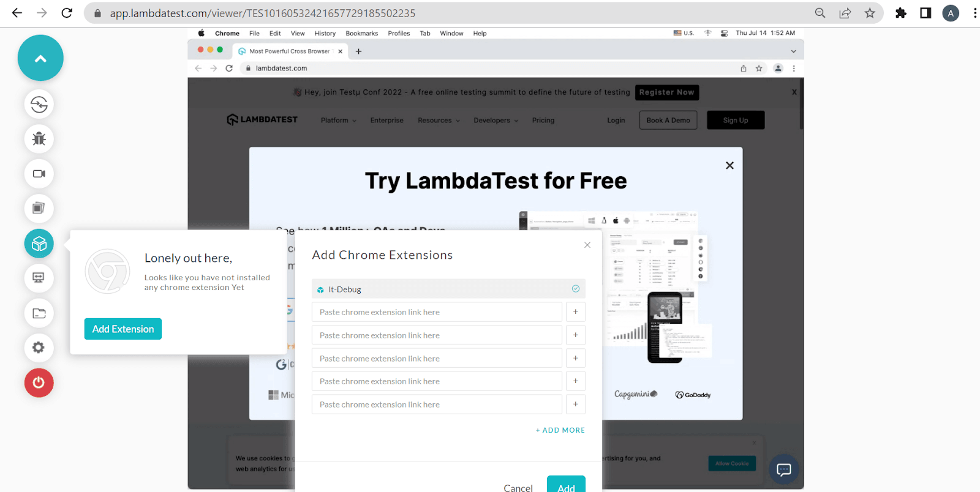The image size is (980, 492).
Task: Click the remote page vertical scrollbar
Action: tap(801, 104)
